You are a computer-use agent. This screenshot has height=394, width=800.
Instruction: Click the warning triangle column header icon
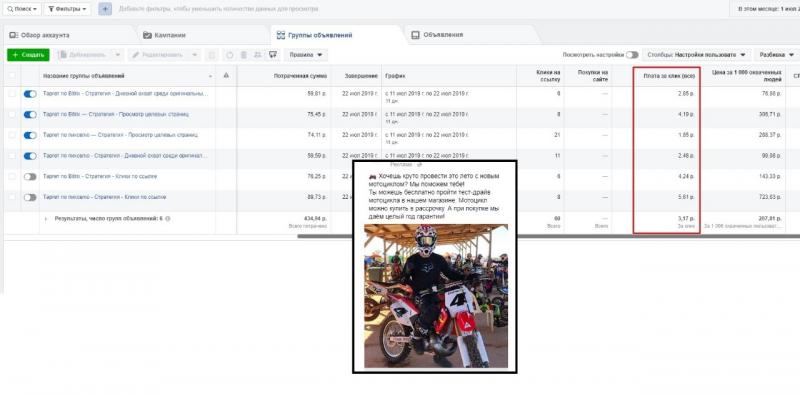click(226, 76)
